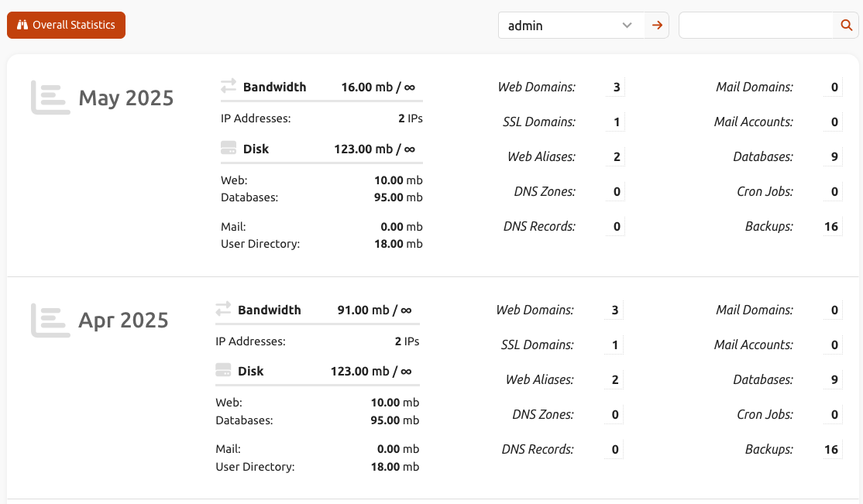Screen dimensions: 863x504
Task: Click Apr 2025 Disk 123.00 mb value
Action: (371, 372)
